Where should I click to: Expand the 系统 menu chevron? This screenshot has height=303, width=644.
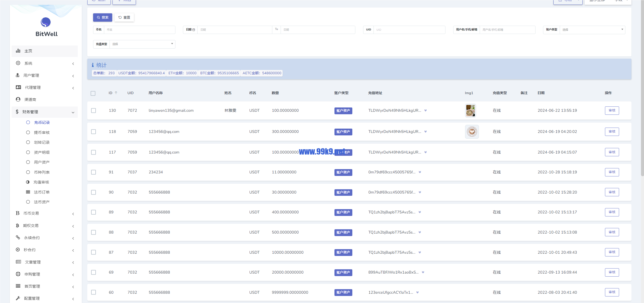click(x=73, y=64)
